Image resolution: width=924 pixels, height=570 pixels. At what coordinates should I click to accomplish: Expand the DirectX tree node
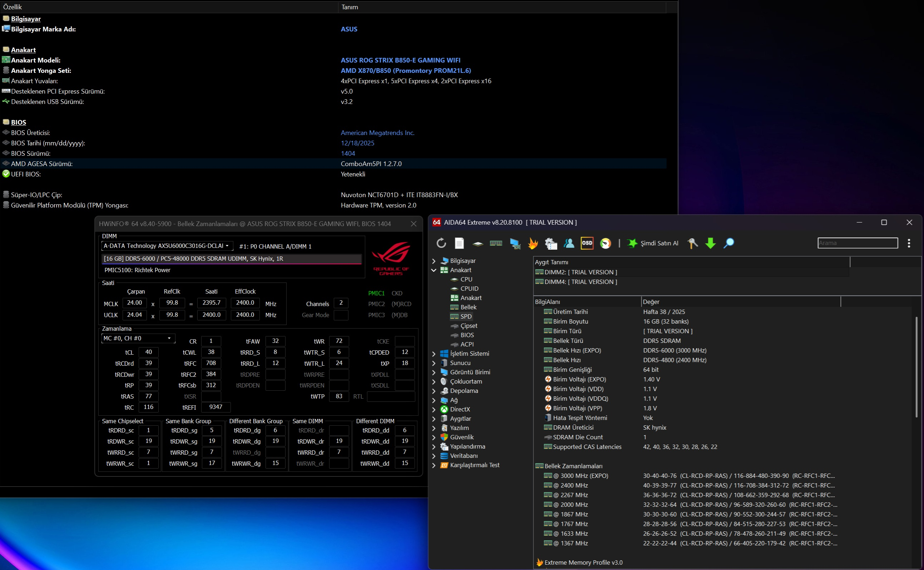pos(434,409)
